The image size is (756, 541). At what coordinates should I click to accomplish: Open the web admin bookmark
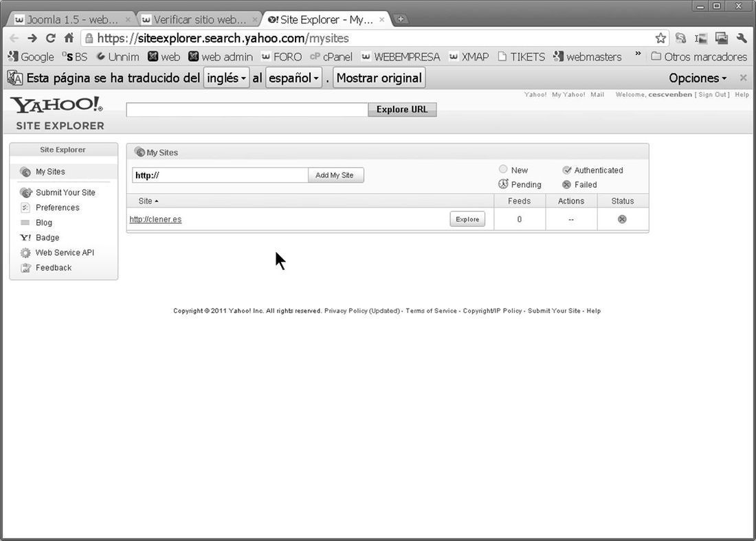coord(221,57)
